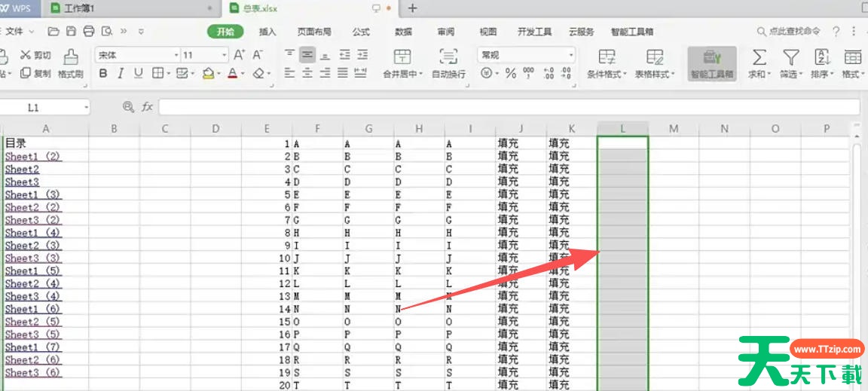This screenshot has width=868, height=391.
Task: Toggle underline formatting
Action: (139, 73)
